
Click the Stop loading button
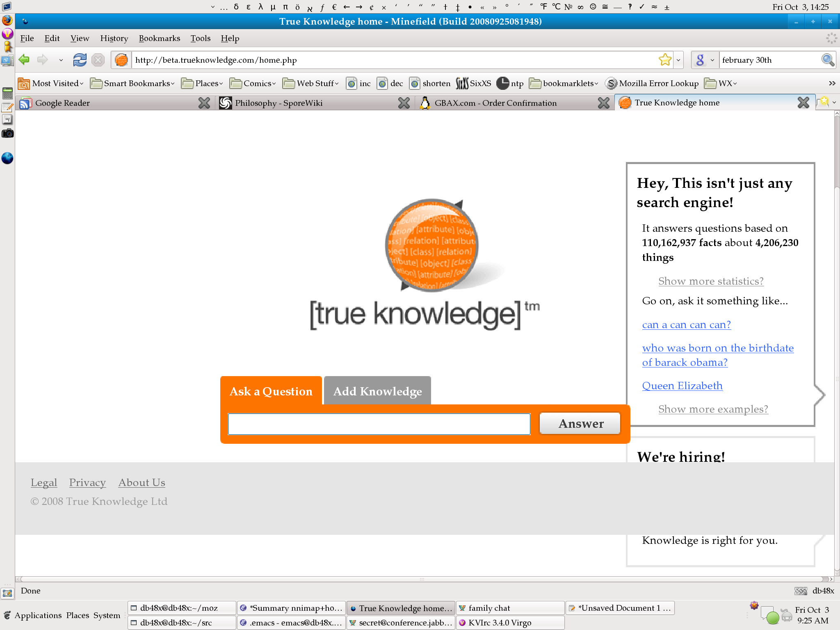(98, 60)
